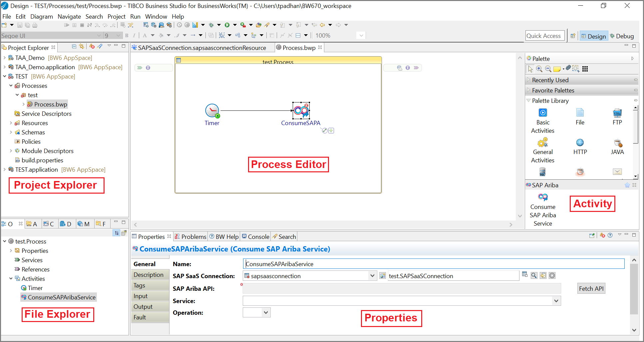Switch to the Problems tab

coord(191,237)
